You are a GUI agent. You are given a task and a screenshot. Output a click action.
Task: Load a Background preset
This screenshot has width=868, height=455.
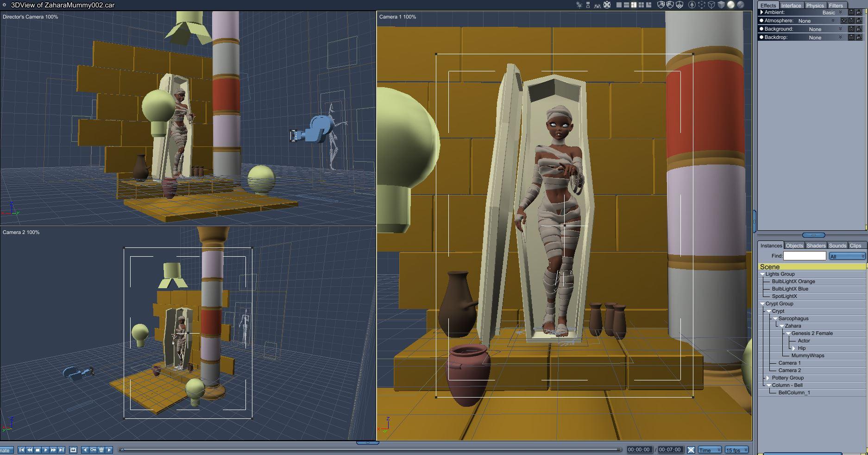tap(859, 29)
